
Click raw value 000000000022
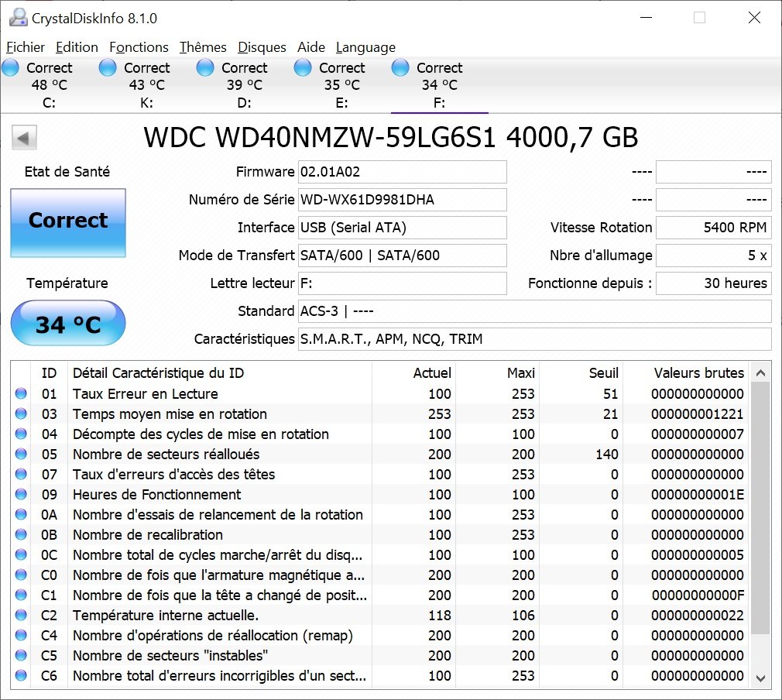tap(697, 615)
